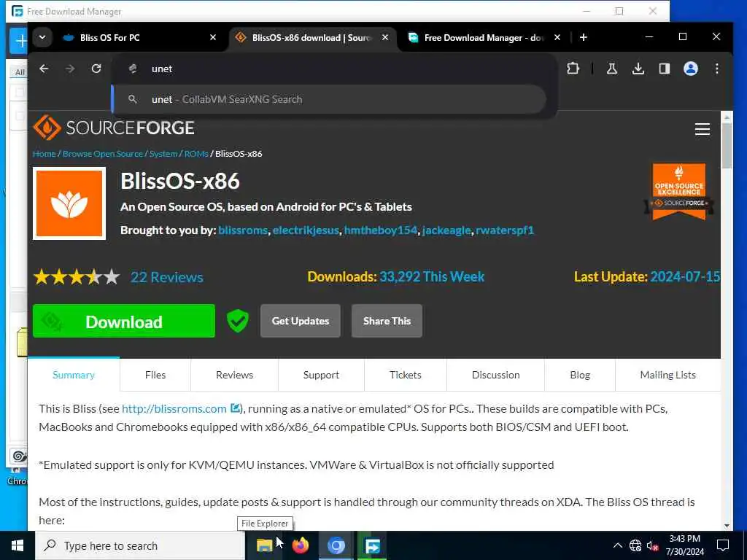The width and height of the screenshot is (747, 560).
Task: Open File Explorer from the taskbar
Action: [264, 545]
